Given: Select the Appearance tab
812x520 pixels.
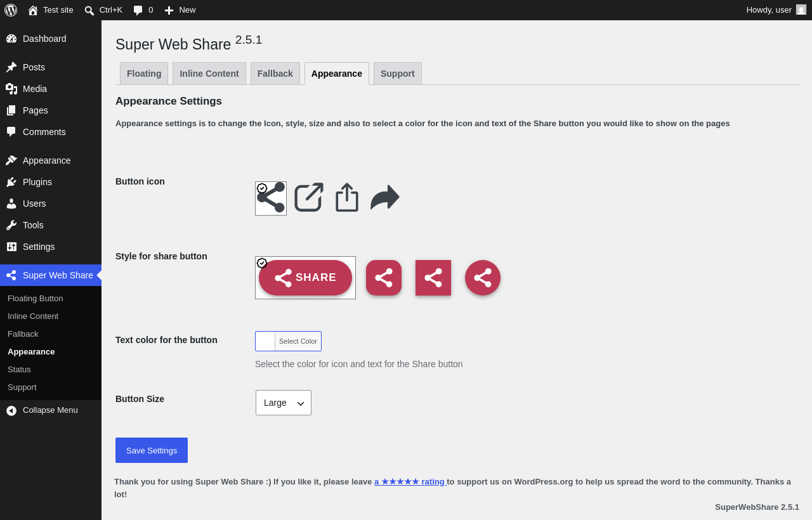Looking at the screenshot, I should coord(337,74).
